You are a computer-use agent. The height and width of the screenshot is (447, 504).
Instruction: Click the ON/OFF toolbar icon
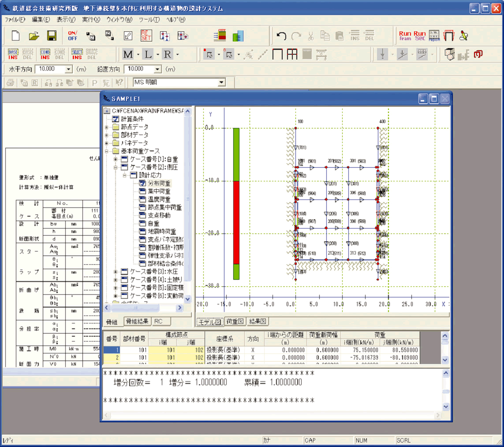point(72,36)
